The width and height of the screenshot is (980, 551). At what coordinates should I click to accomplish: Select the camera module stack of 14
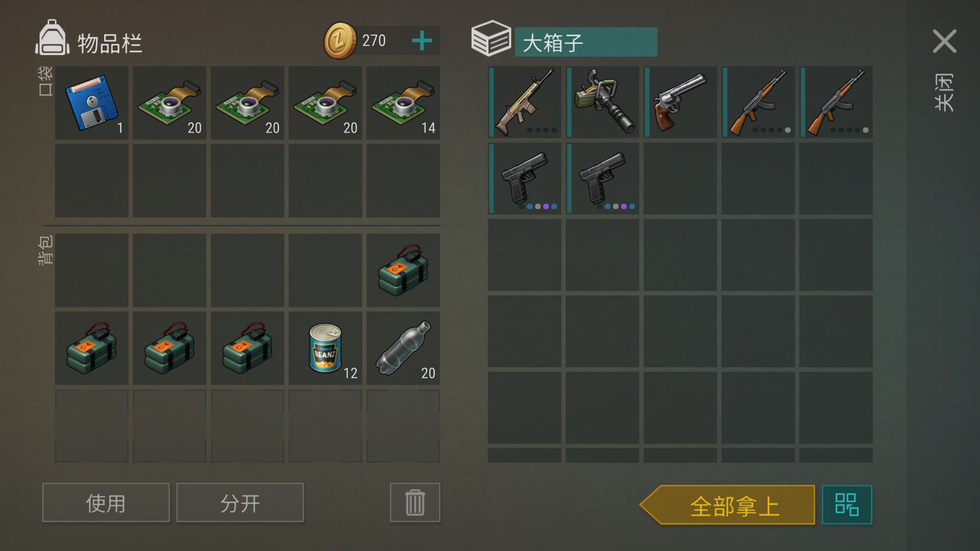tap(403, 103)
